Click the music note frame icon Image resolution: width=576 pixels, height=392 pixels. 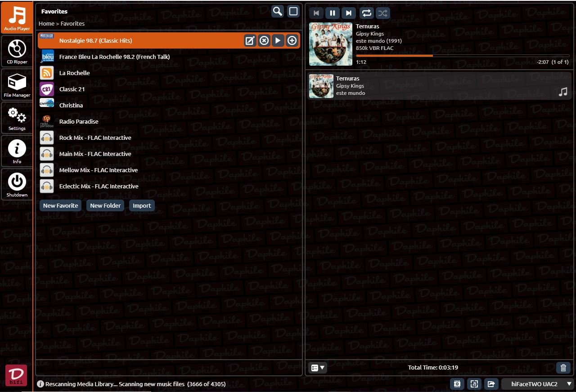[474, 384]
